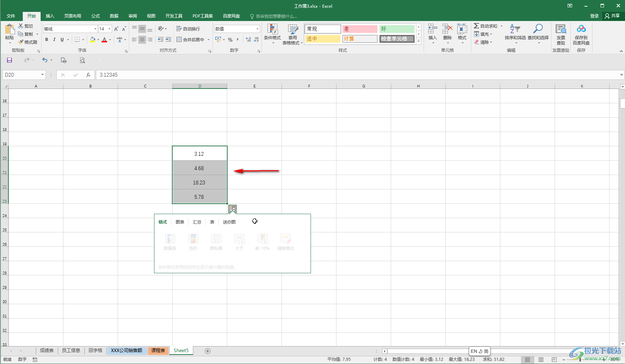The width and height of the screenshot is (625, 364).
Task: Click the Undo arrow icon
Action: (x=45, y=60)
